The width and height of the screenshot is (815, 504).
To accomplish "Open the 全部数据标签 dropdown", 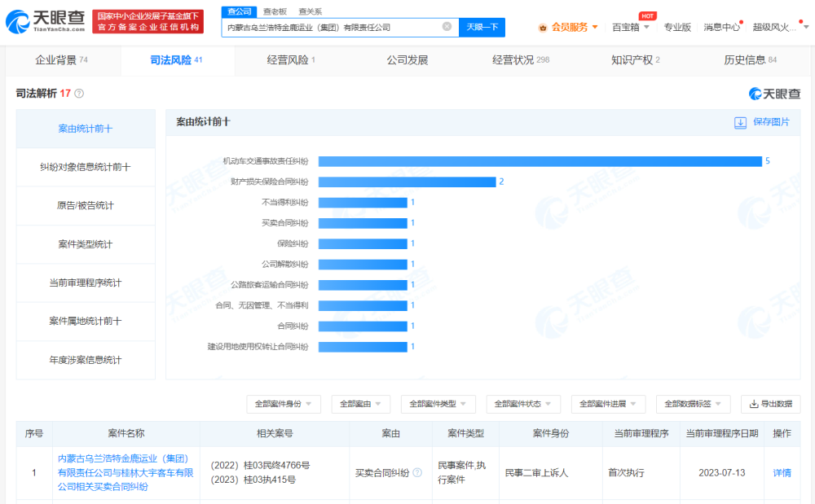I will [693, 404].
